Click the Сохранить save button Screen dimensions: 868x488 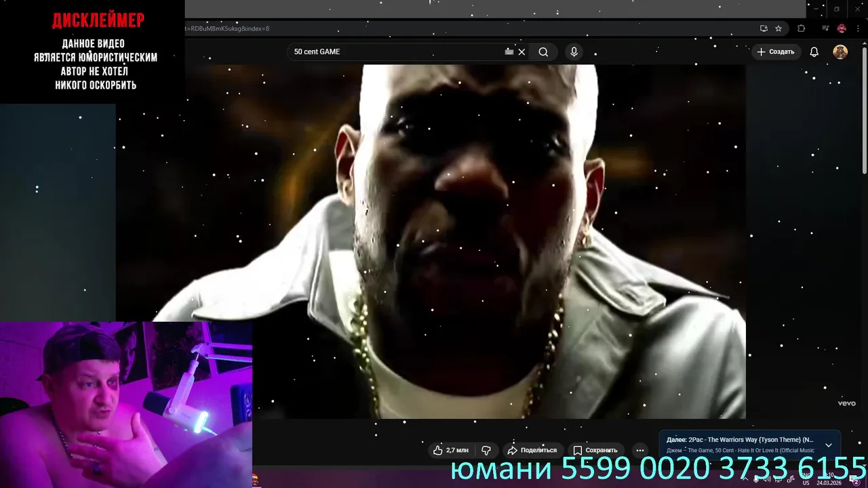click(595, 450)
